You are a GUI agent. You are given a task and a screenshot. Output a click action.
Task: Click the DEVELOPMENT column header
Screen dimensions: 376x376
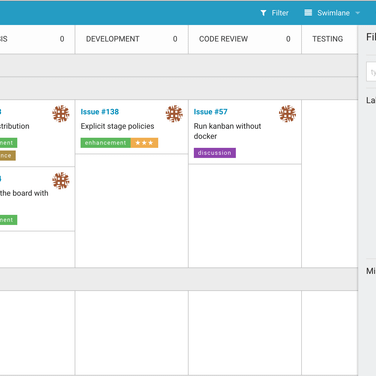tap(113, 39)
